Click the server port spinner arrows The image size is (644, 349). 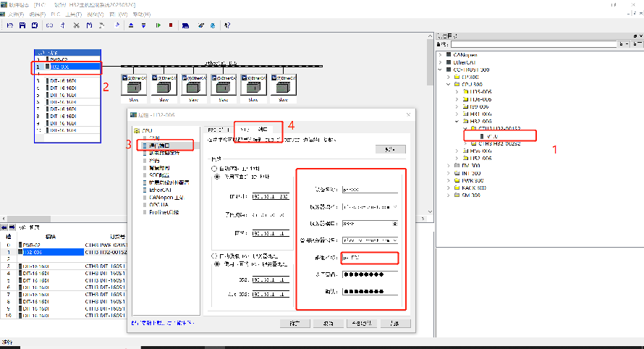point(394,224)
